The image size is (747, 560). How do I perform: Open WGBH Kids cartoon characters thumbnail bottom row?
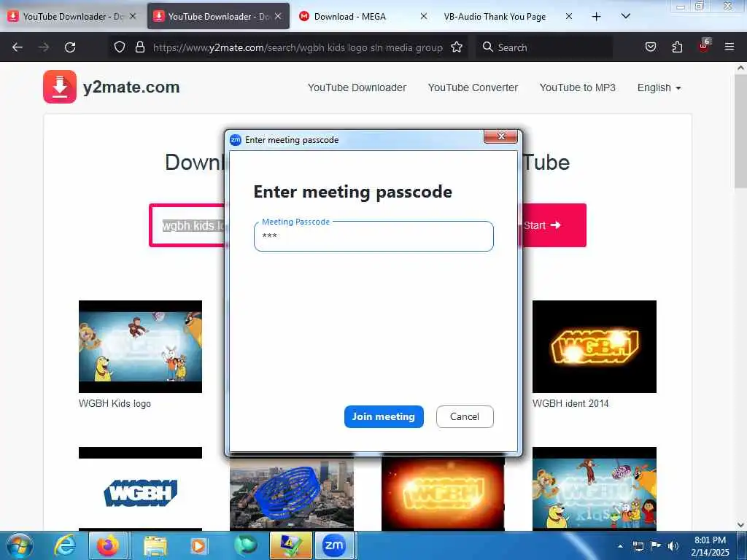pyautogui.click(x=594, y=489)
